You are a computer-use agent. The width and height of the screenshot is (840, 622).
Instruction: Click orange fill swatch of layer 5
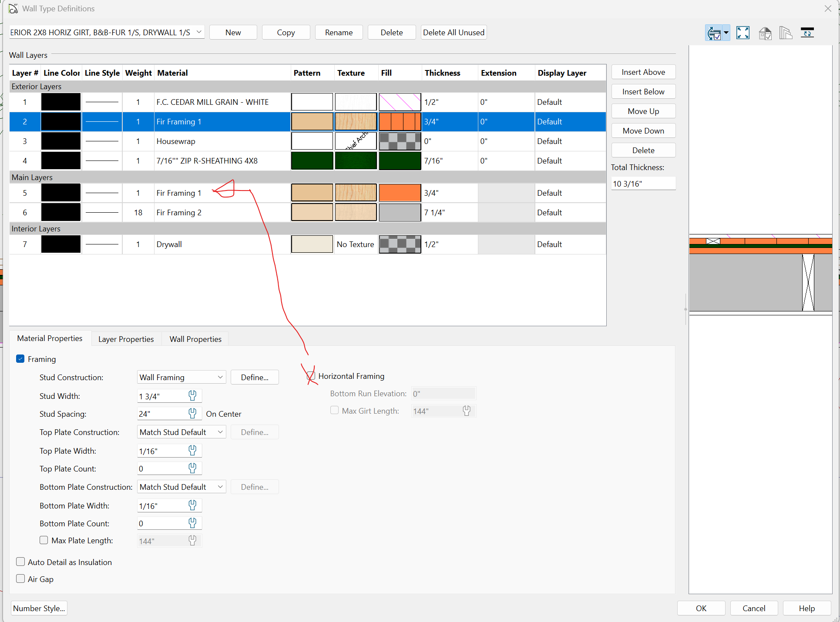400,193
